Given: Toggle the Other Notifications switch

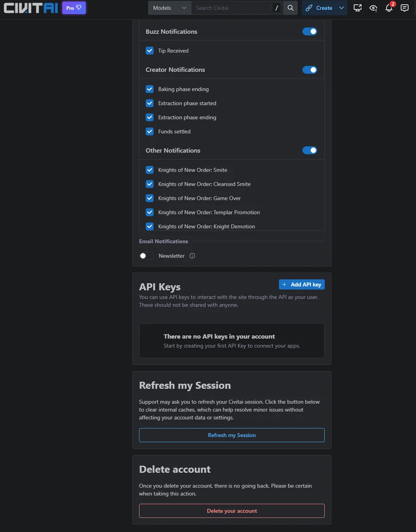Looking at the screenshot, I should click(x=310, y=150).
